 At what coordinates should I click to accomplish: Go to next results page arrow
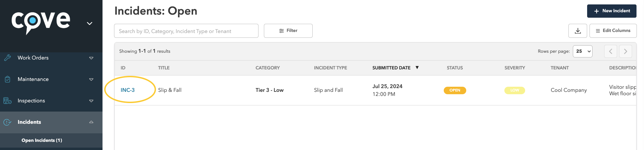pos(626,51)
